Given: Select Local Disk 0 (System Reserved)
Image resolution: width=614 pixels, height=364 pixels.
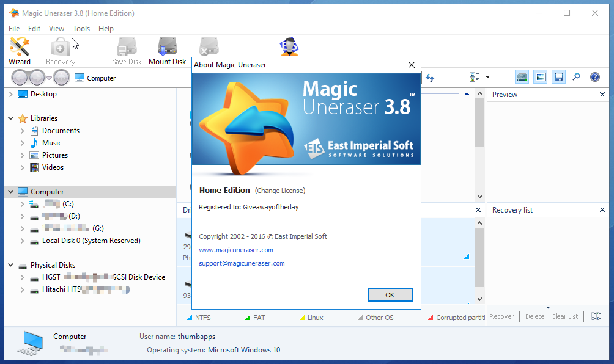Looking at the screenshot, I should [86, 241].
